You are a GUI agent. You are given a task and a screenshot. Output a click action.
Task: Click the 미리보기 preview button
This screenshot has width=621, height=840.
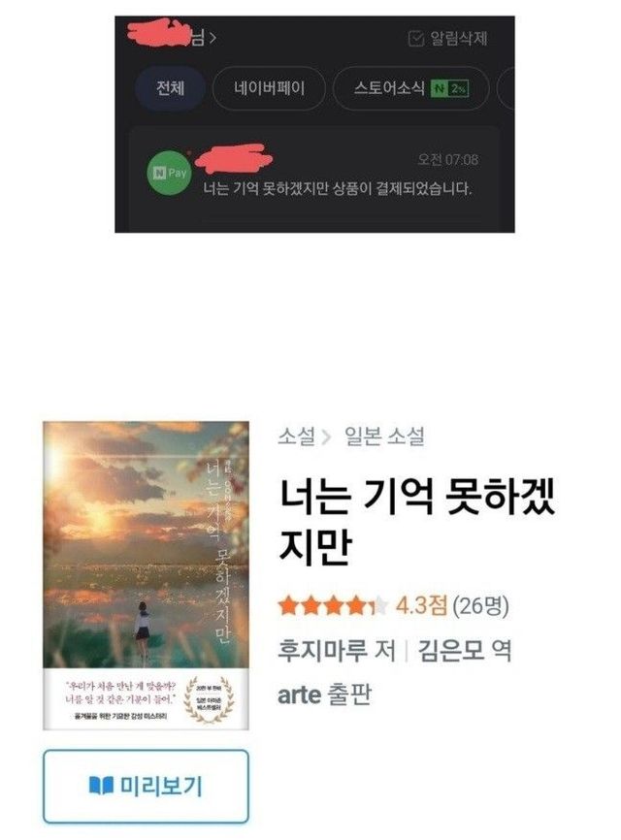pos(146,786)
